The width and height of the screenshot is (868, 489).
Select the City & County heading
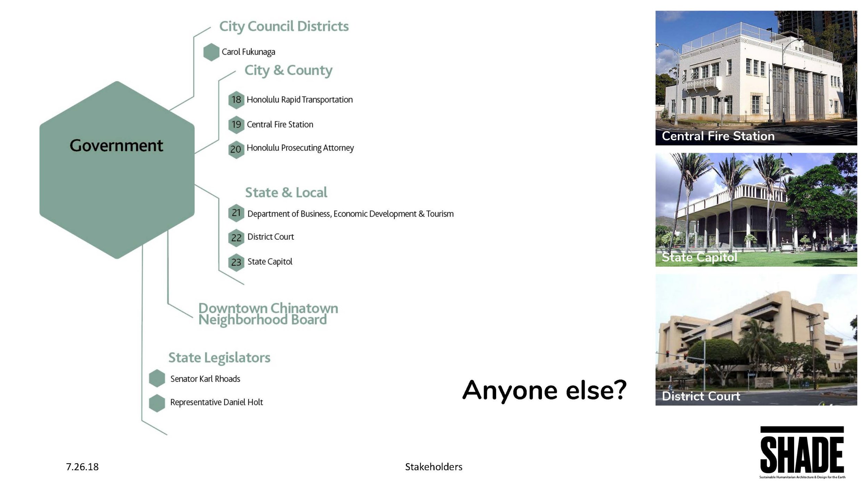(289, 71)
